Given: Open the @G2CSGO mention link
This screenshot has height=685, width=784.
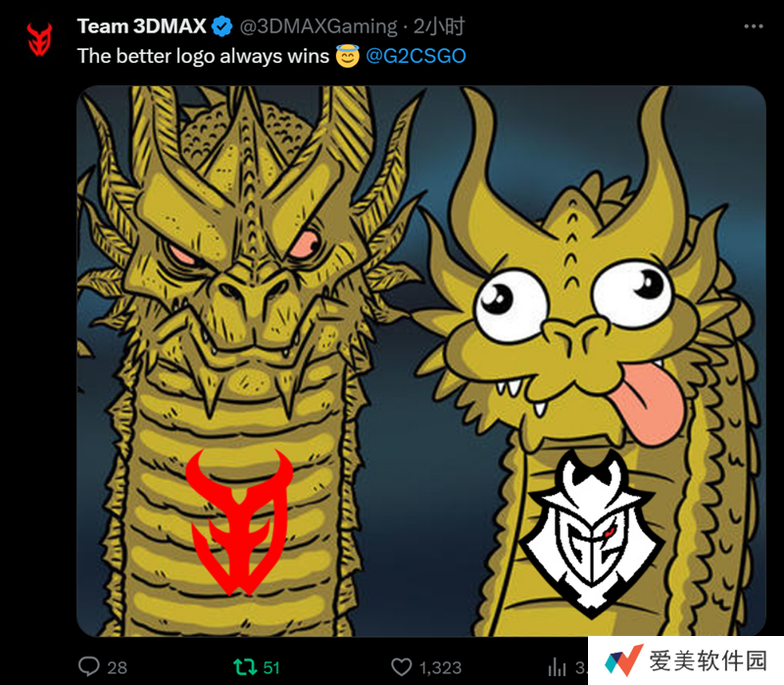Looking at the screenshot, I should click(x=416, y=56).
